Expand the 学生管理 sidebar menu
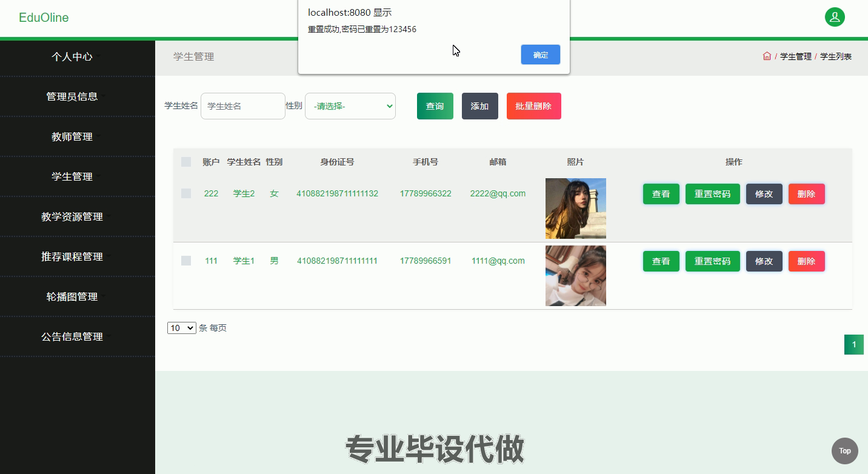 (72, 177)
